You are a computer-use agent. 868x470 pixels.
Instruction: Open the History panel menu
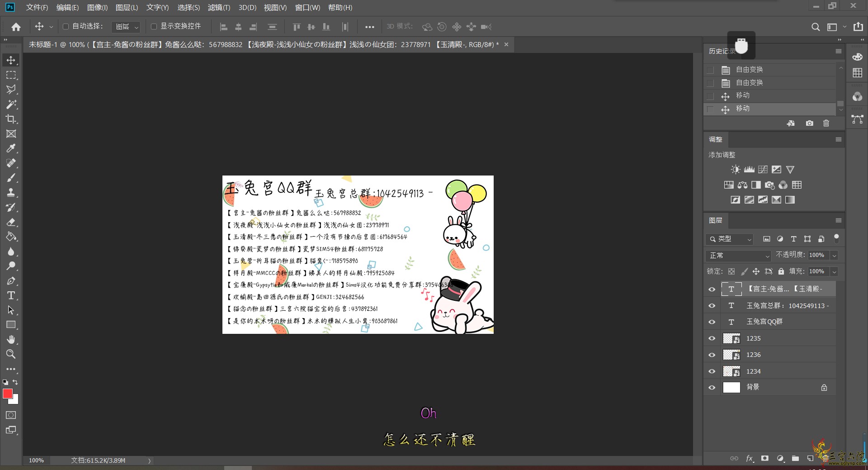pyautogui.click(x=839, y=51)
